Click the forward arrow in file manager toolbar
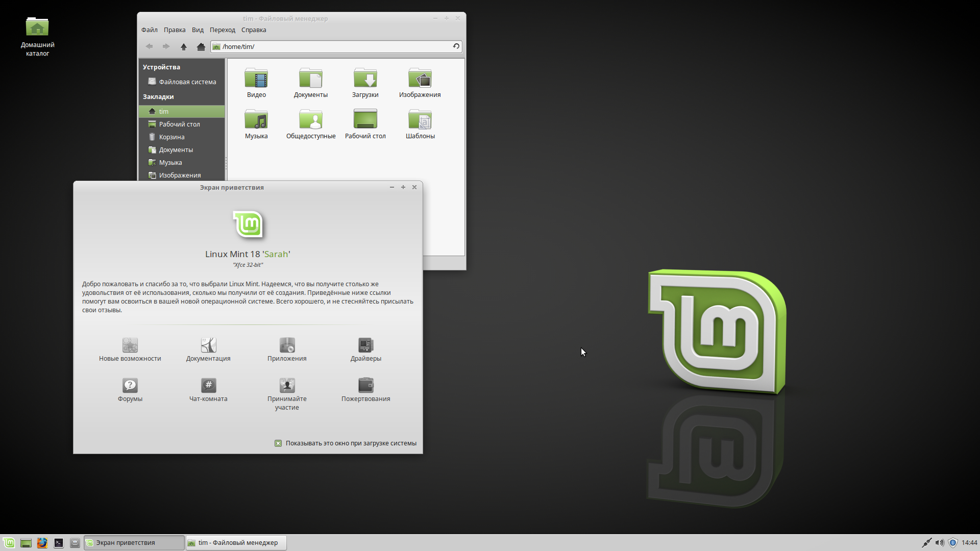This screenshot has width=980, height=551. pos(166,46)
